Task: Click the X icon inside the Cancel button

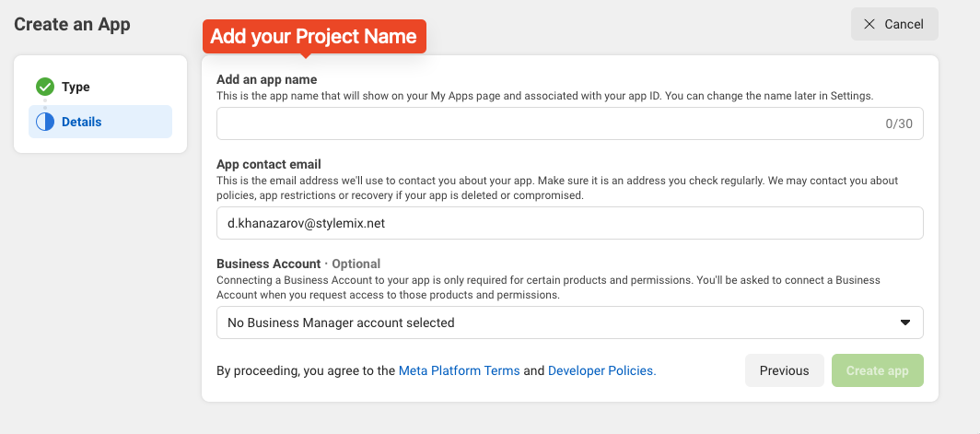Action: 869,25
